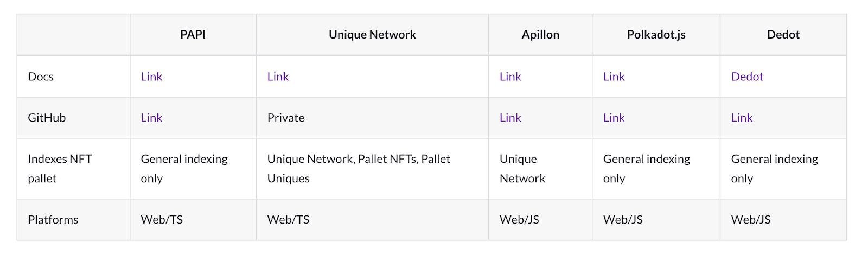Viewport: 868px width, 261px height.
Task: Click the Platforms row label
Action: (53, 220)
